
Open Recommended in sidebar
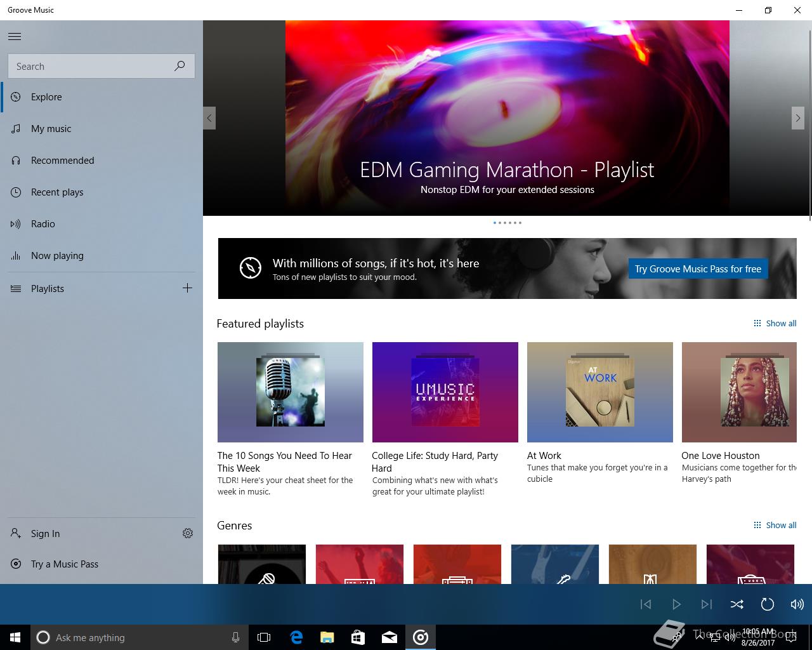pyautogui.click(x=101, y=161)
